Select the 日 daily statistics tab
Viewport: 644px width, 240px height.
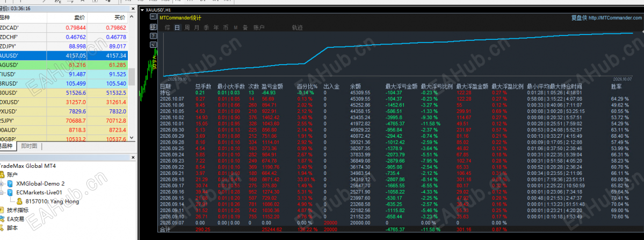pos(177,27)
